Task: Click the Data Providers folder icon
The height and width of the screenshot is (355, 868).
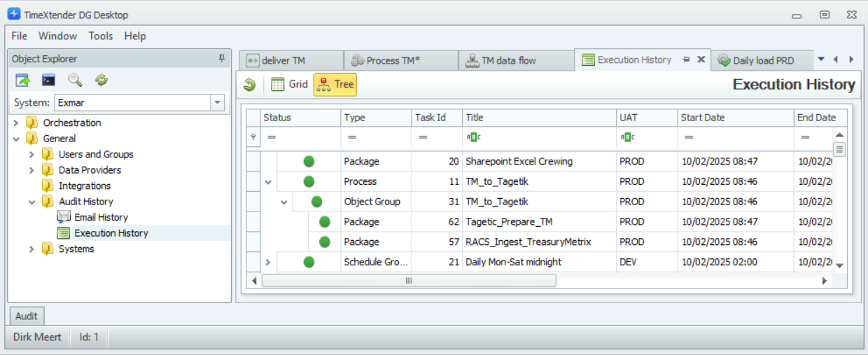Action: pos(48,170)
